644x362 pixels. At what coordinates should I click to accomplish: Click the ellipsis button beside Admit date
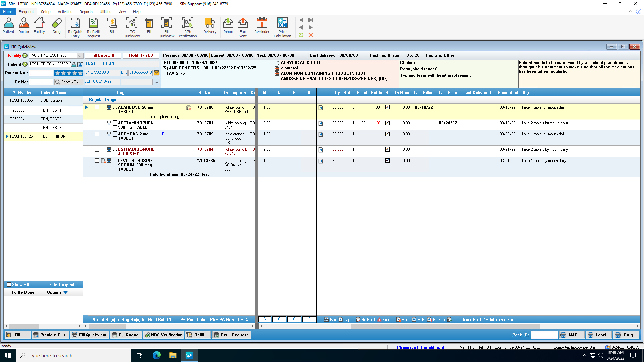click(x=156, y=82)
